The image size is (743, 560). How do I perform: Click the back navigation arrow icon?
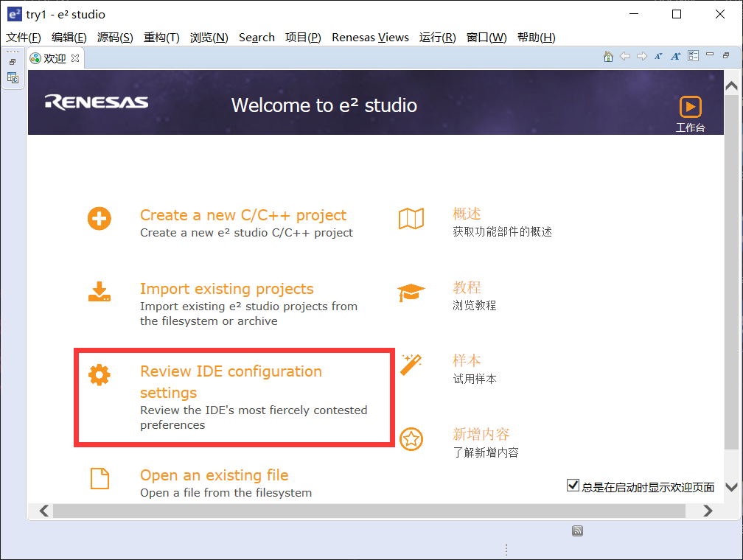[624, 55]
